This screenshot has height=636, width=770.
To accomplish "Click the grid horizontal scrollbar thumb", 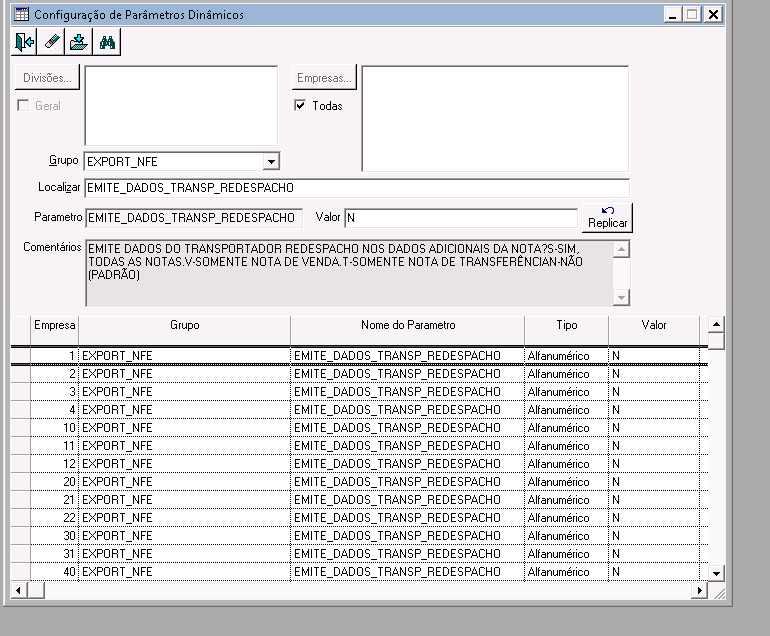I will click(36, 590).
